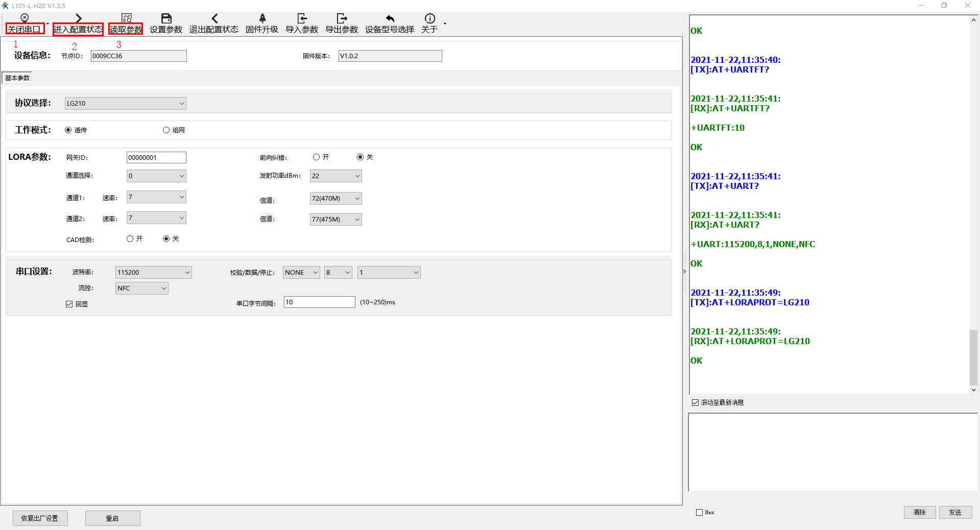Image resolution: width=980 pixels, height=530 pixels.
Task: Click the 进入配置状态 enter config icon
Action: pos(78,18)
